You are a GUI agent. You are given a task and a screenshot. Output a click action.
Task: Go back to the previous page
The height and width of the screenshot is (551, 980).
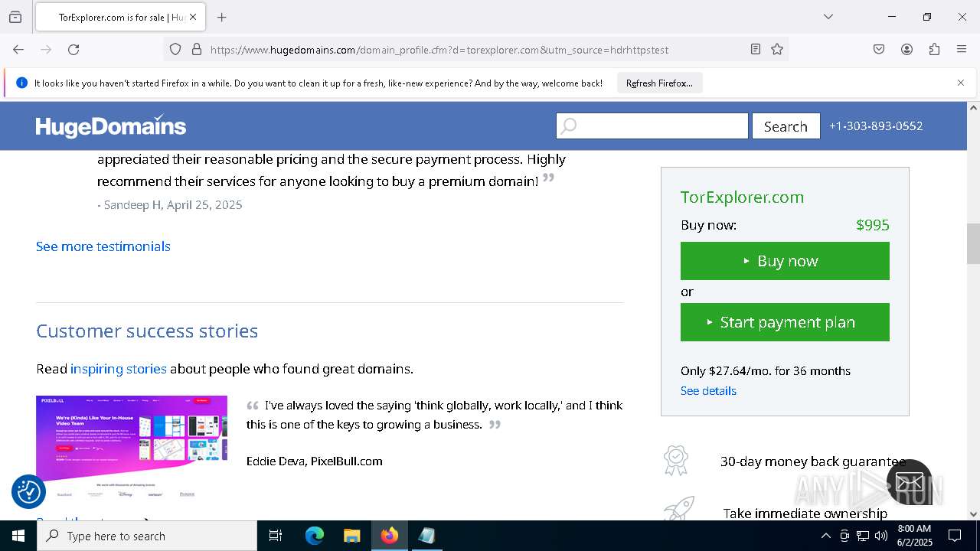click(18, 49)
